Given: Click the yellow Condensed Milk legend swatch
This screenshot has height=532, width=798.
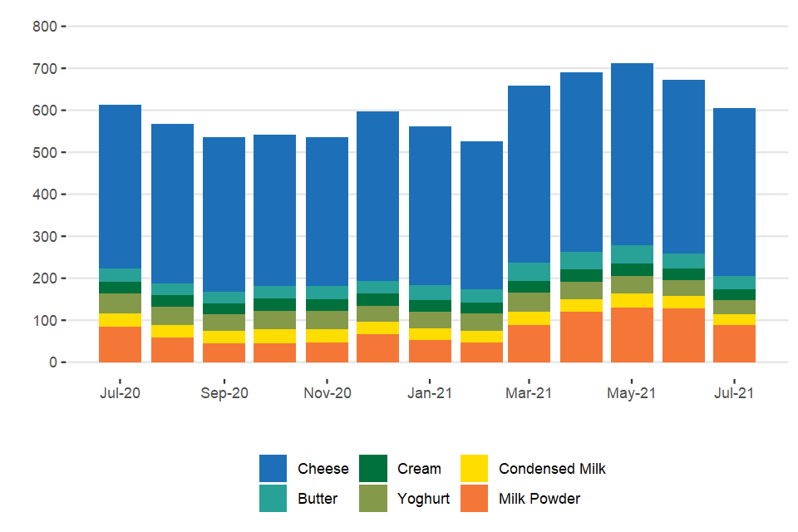Looking at the screenshot, I should [x=475, y=469].
